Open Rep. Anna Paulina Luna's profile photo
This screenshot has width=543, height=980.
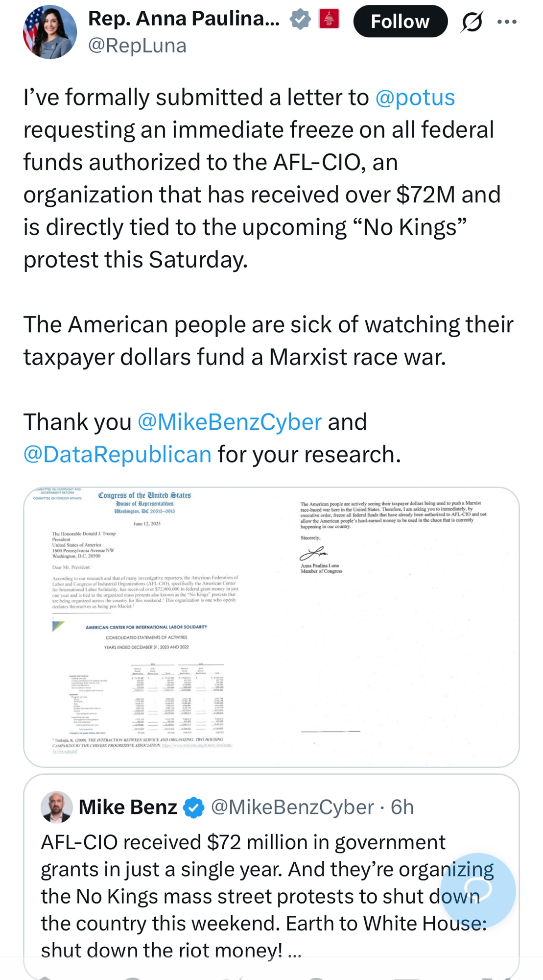pyautogui.click(x=50, y=32)
